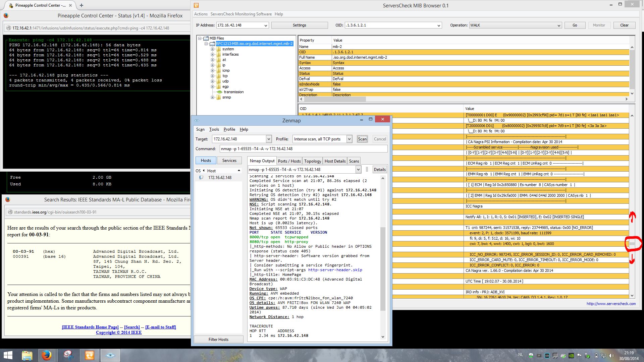Expand the interfaces node in MIB tree
The width and height of the screenshot is (644, 362).
tap(212, 54)
